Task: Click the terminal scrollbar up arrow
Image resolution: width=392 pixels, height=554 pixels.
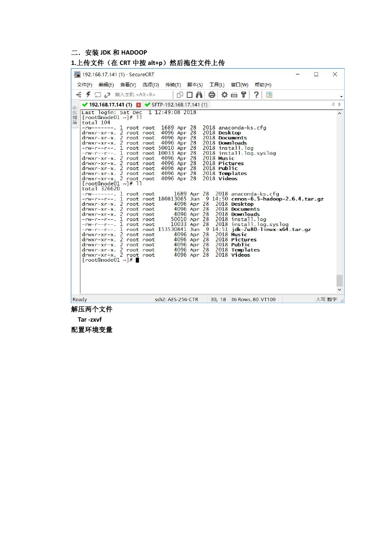Action: tap(340, 114)
